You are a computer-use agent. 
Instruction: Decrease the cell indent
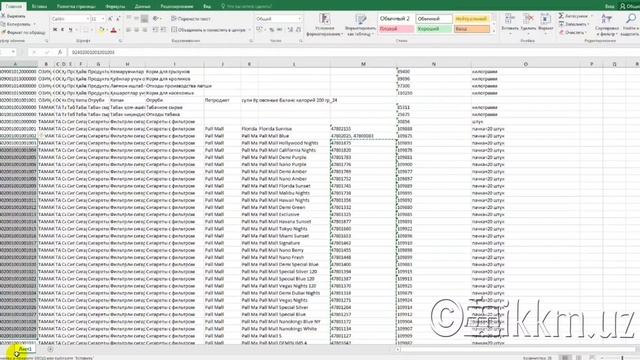pos(156,30)
